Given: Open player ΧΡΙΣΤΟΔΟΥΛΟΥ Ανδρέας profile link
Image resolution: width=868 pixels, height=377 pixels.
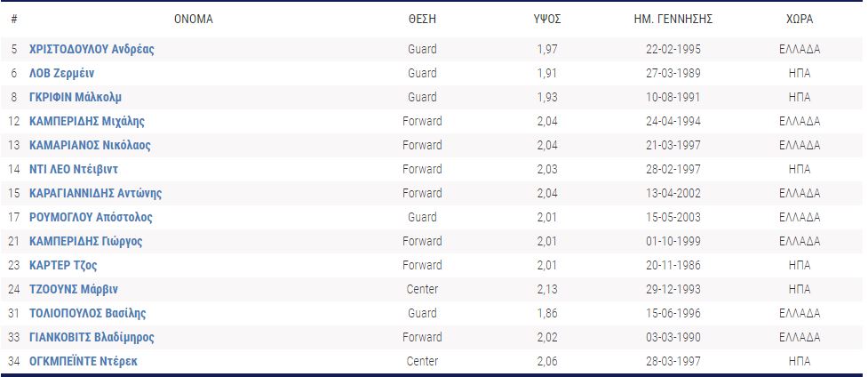Looking at the screenshot, I should click(92, 49).
